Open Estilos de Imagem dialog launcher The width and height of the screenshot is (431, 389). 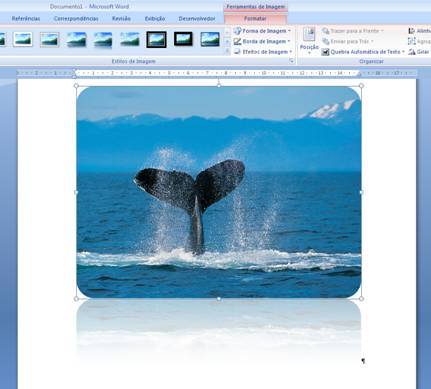coord(292,61)
